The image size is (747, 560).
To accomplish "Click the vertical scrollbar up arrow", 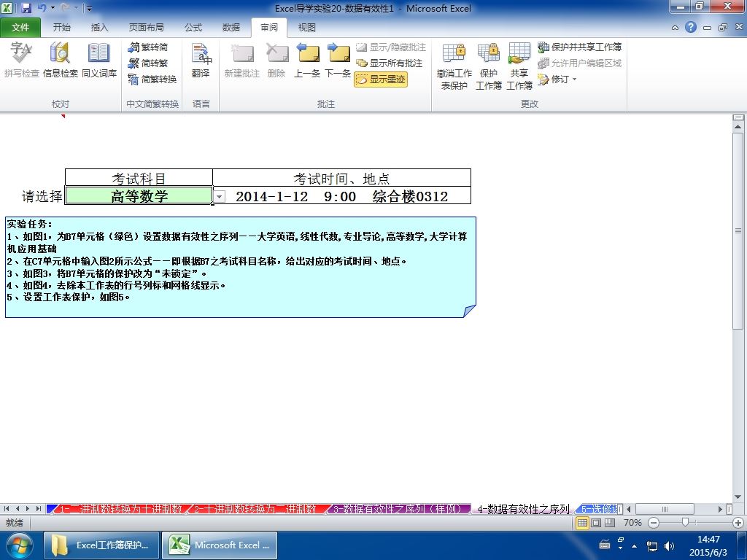I will click(x=738, y=127).
